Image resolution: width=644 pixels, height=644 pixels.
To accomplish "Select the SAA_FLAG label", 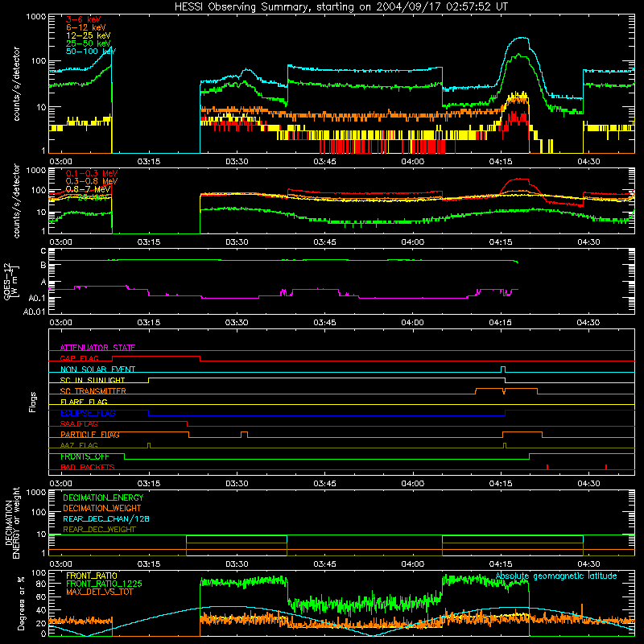I will point(79,423).
